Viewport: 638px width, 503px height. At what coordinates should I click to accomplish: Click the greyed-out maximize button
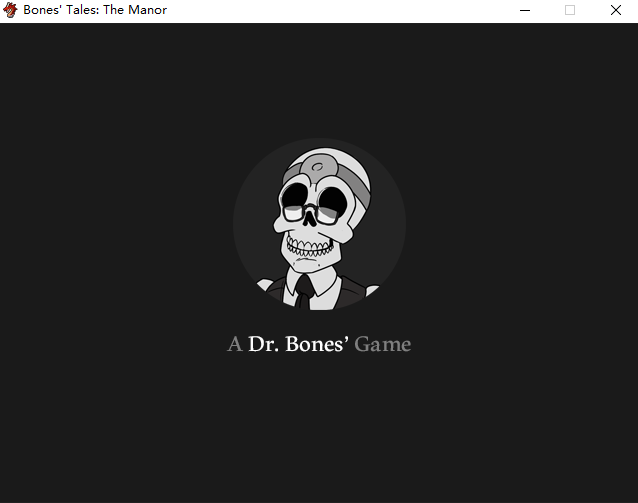point(570,10)
